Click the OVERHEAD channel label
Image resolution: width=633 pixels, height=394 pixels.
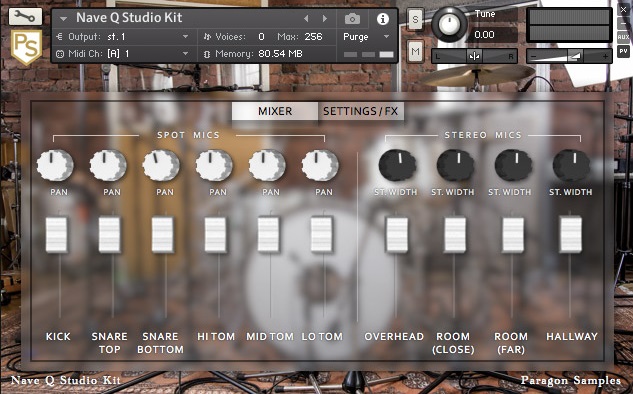tap(394, 336)
